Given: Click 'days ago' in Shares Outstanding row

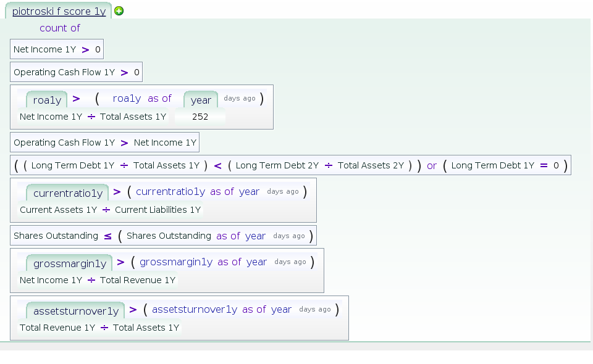Looking at the screenshot, I should tap(289, 236).
